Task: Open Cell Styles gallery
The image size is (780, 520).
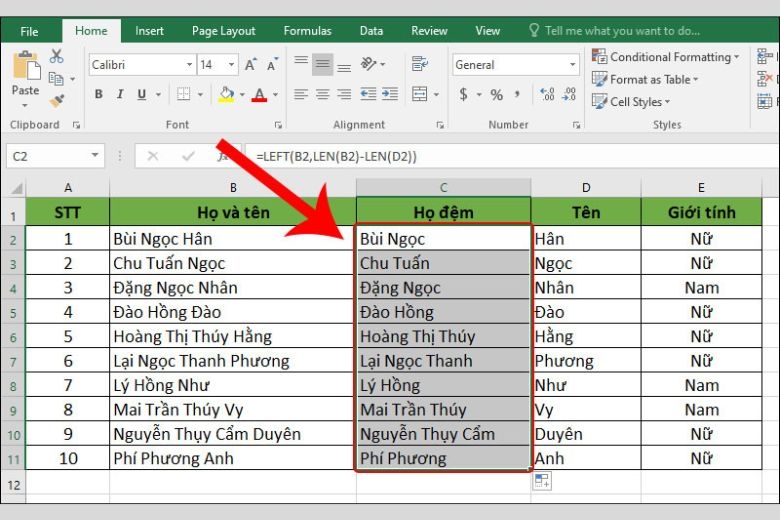Action: coord(631,102)
